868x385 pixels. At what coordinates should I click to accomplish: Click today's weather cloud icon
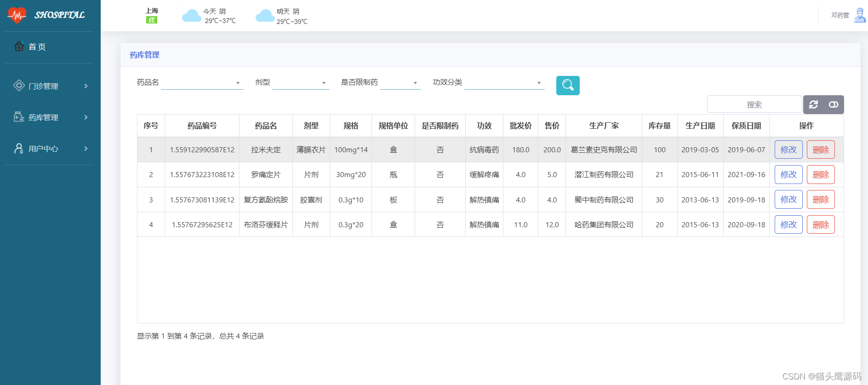[192, 16]
